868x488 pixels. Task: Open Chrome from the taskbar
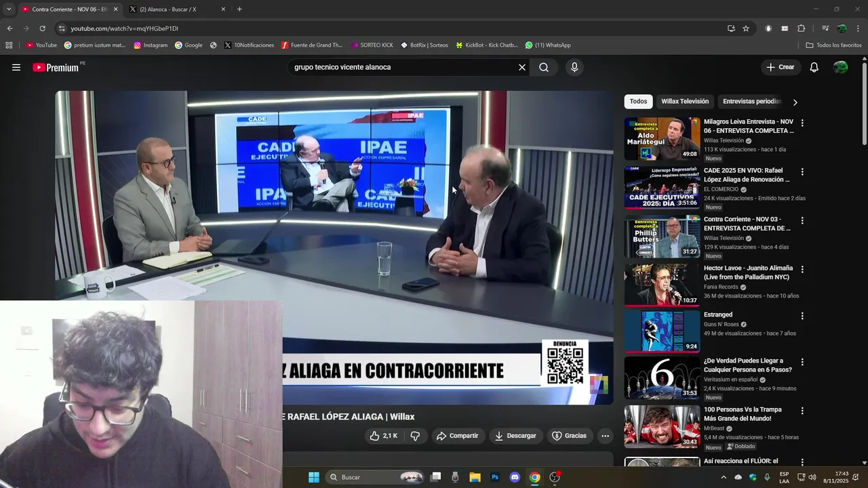click(x=535, y=477)
